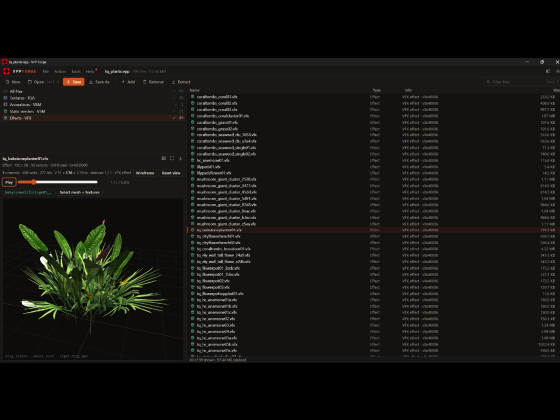Click the Add files plus icon
Viewport: 560px width, 420px height.
(123, 82)
